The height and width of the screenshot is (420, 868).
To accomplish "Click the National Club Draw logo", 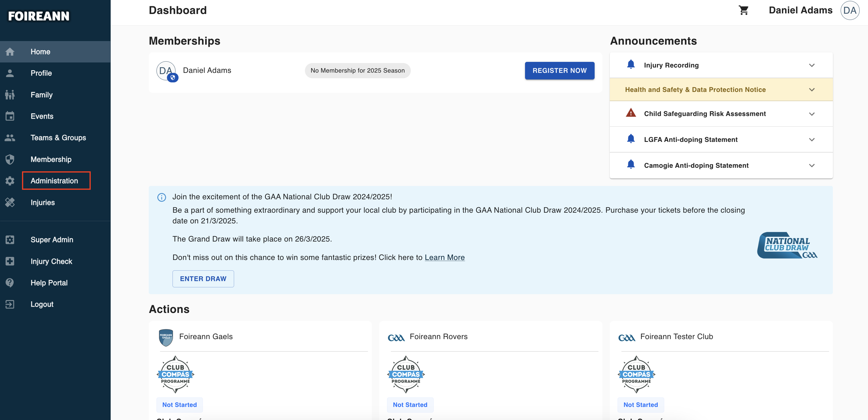I will [787, 245].
